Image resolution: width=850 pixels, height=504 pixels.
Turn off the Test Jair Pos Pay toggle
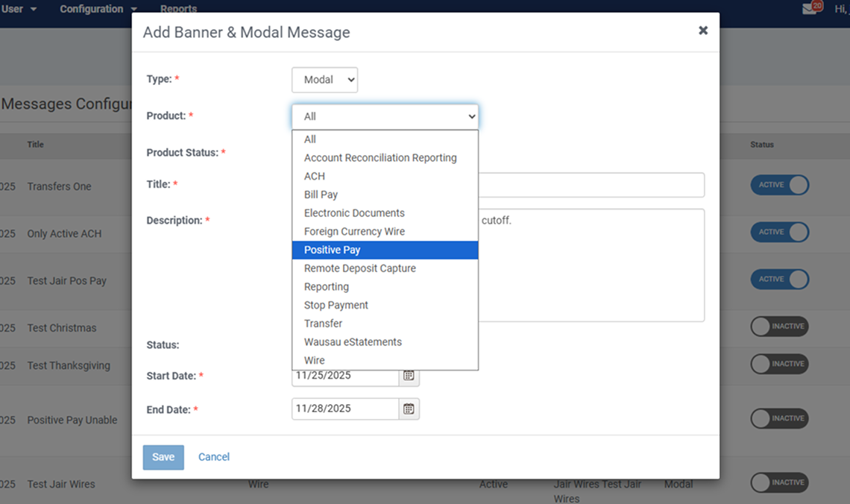(779, 279)
